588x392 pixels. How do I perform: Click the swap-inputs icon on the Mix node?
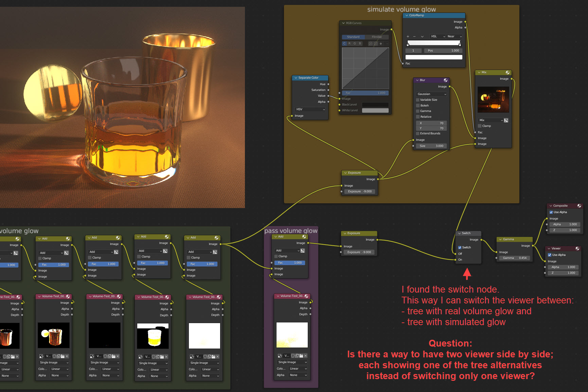point(506,120)
